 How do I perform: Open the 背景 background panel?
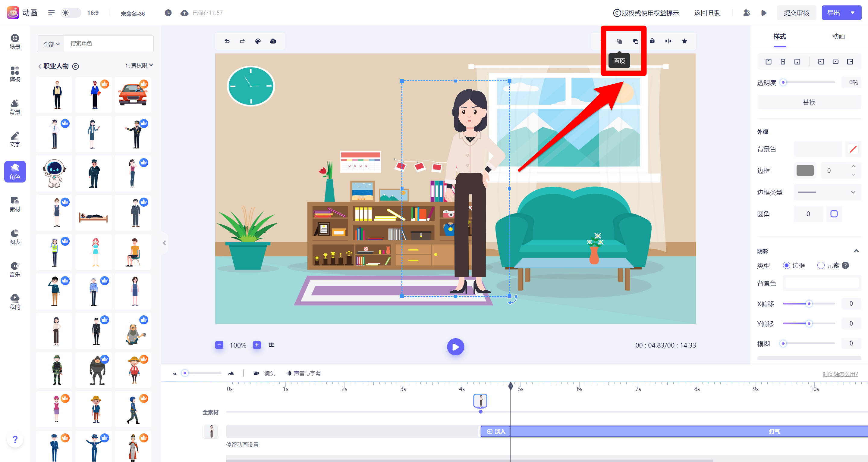(x=15, y=107)
